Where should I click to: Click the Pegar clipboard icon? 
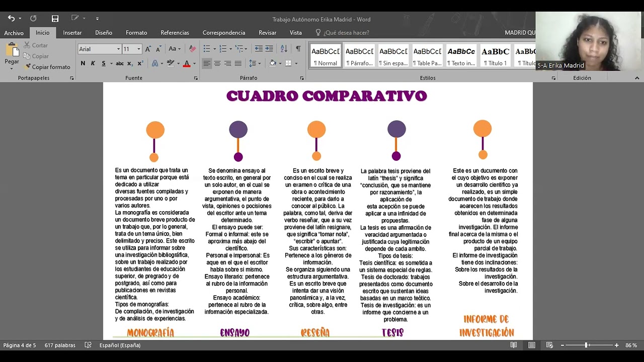[x=12, y=50]
